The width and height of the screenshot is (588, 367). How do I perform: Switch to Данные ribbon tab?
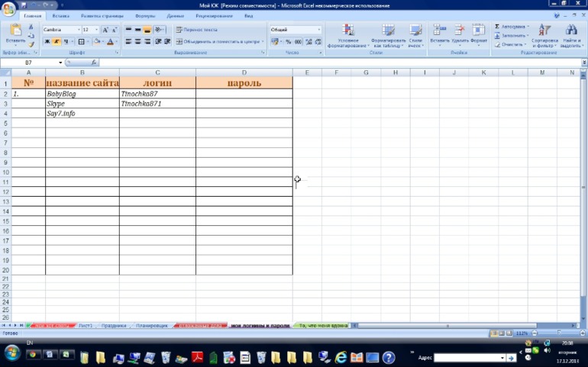pyautogui.click(x=175, y=16)
